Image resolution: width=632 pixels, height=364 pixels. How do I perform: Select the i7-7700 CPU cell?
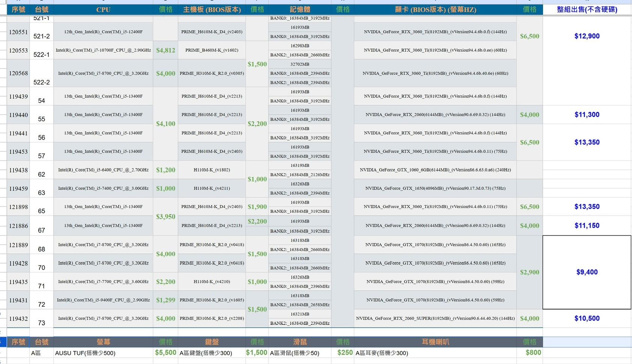point(103,282)
